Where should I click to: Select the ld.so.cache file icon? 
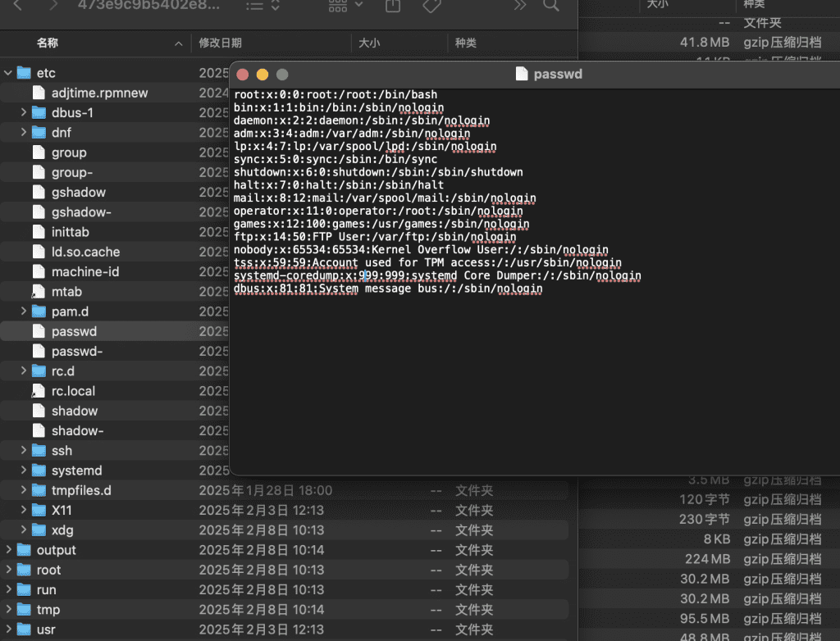coord(39,251)
